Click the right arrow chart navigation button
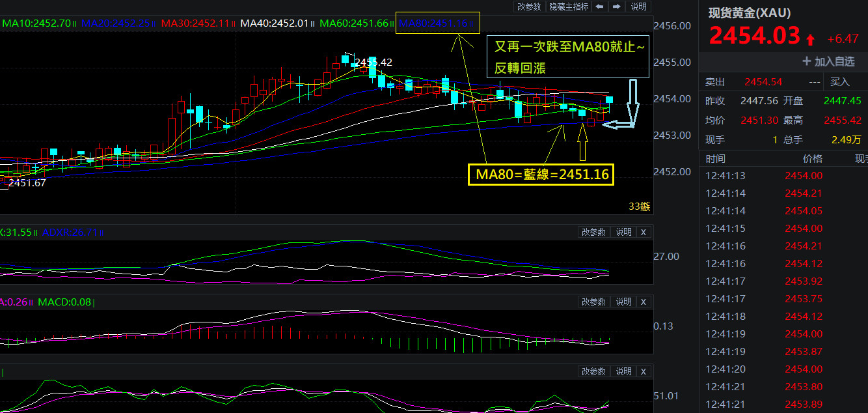 tap(616, 7)
